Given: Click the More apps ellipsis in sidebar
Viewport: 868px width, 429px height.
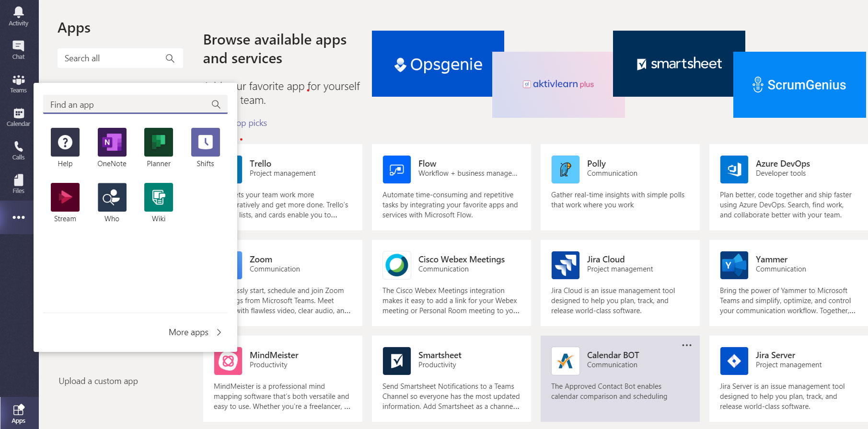Looking at the screenshot, I should (x=19, y=217).
